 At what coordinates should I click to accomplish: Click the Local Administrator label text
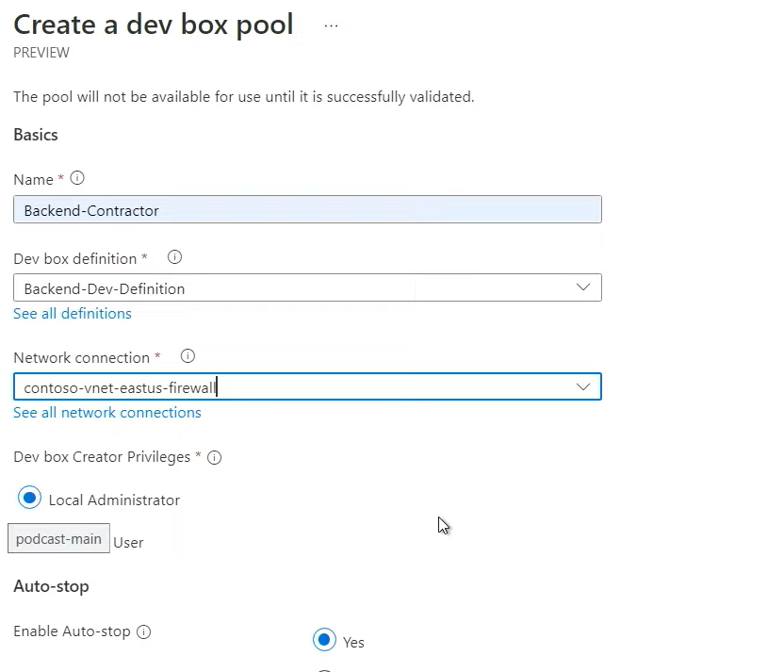pyautogui.click(x=114, y=500)
